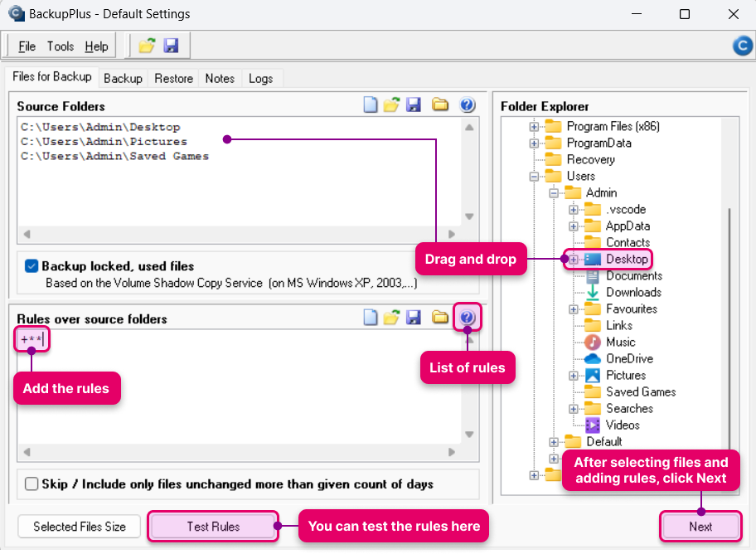
Task: Click the Selected Files Size button
Action: 80,527
